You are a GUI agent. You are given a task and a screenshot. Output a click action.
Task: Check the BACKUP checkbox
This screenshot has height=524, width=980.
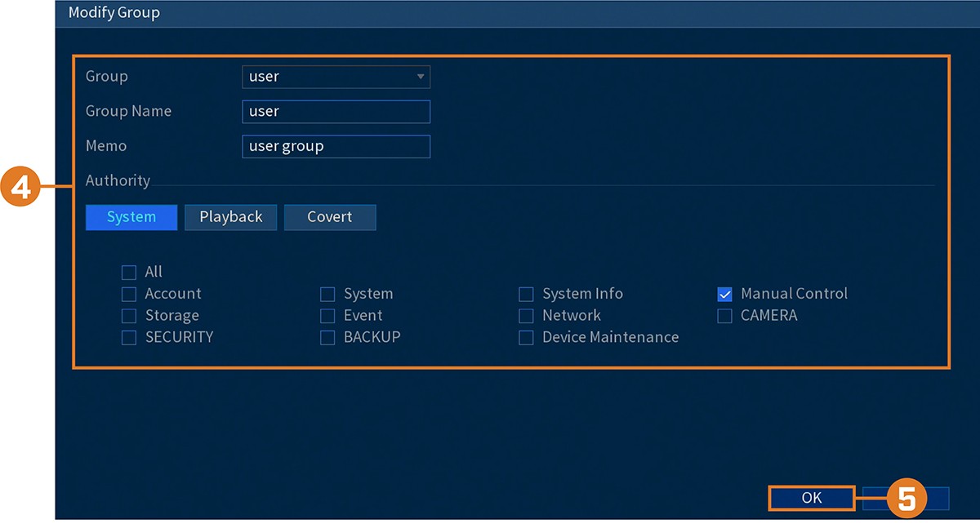(327, 338)
